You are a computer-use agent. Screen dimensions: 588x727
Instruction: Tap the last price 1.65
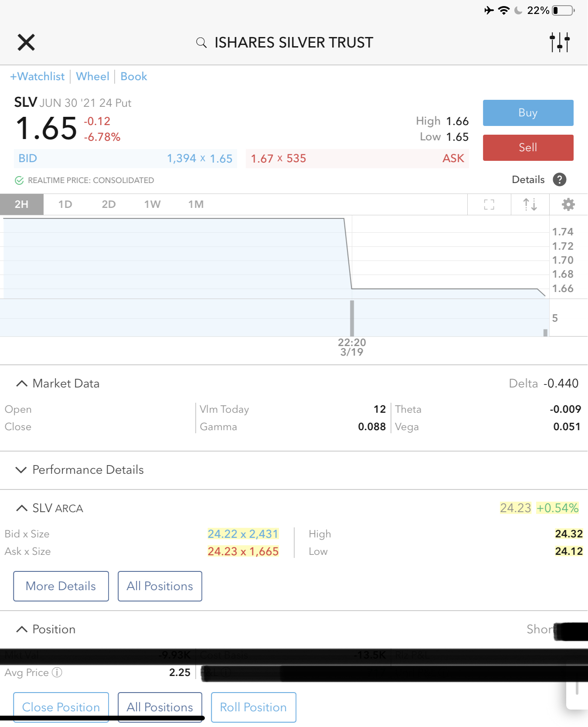pos(46,129)
